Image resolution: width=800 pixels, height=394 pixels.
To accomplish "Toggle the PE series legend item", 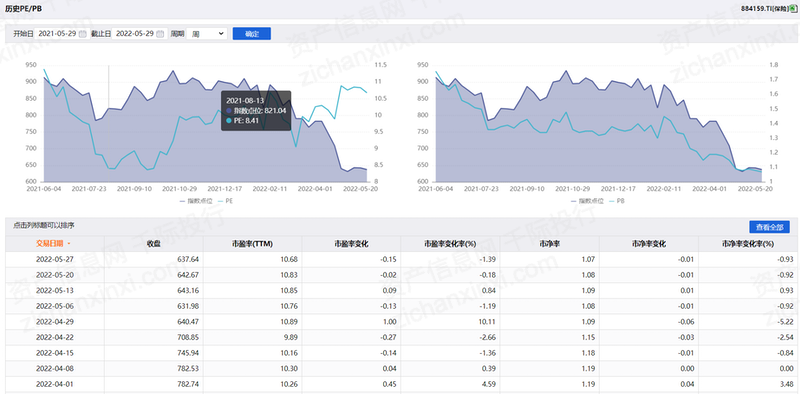I will point(224,201).
